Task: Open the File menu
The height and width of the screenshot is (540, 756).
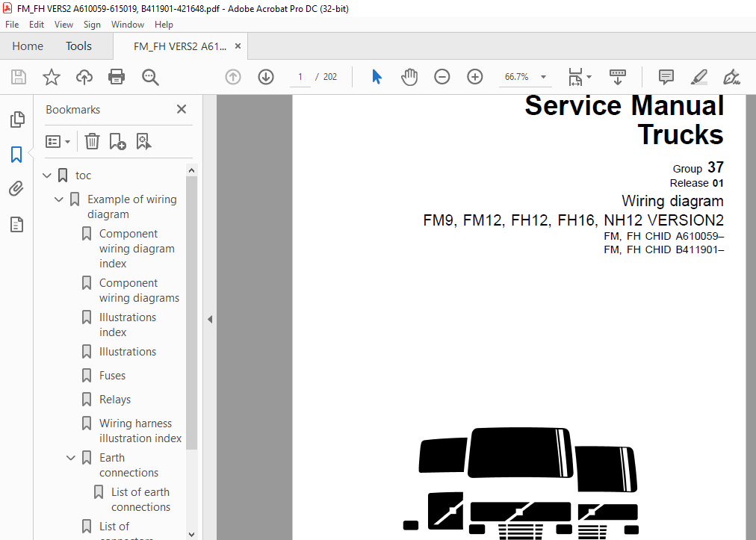Action: pyautogui.click(x=12, y=25)
